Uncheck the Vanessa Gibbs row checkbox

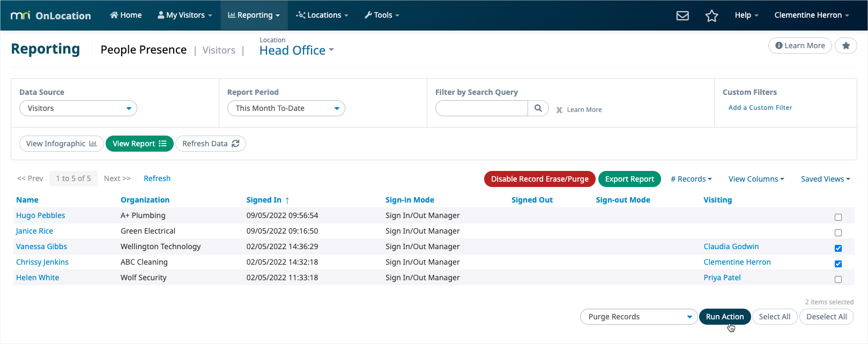838,248
